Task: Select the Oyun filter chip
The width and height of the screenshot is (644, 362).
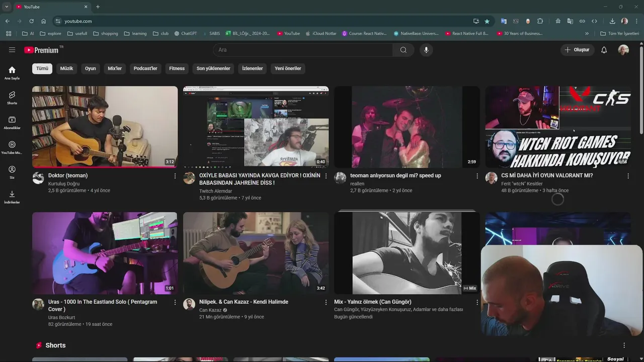Action: [91, 68]
